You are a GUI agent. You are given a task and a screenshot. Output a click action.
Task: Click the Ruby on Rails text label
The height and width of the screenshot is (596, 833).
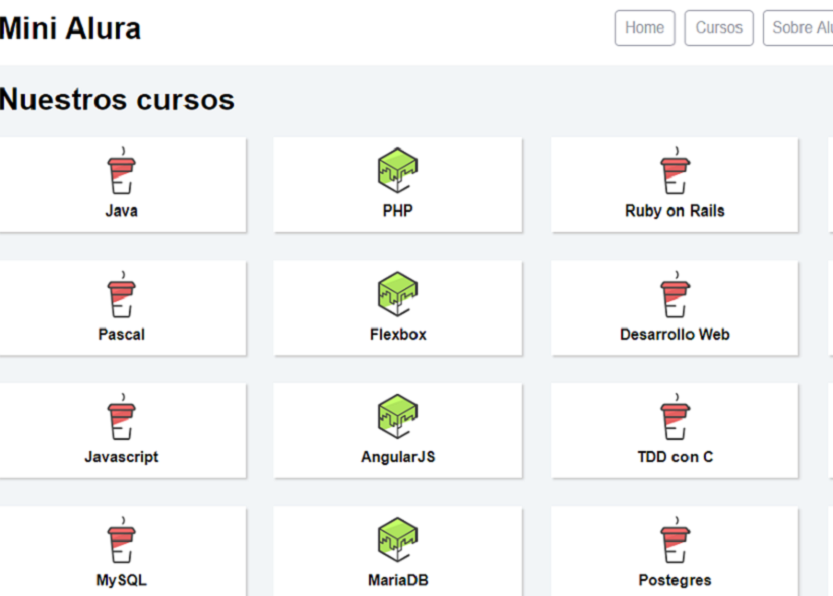(x=675, y=211)
